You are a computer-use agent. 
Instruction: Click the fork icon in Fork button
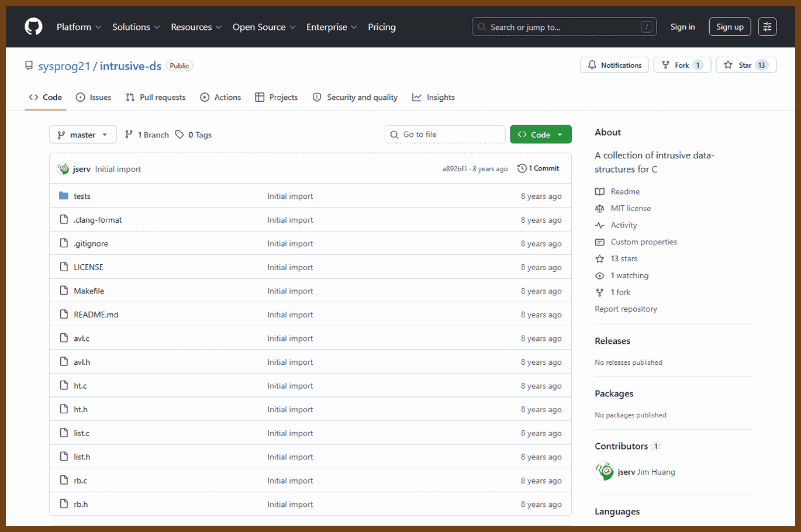click(x=665, y=65)
